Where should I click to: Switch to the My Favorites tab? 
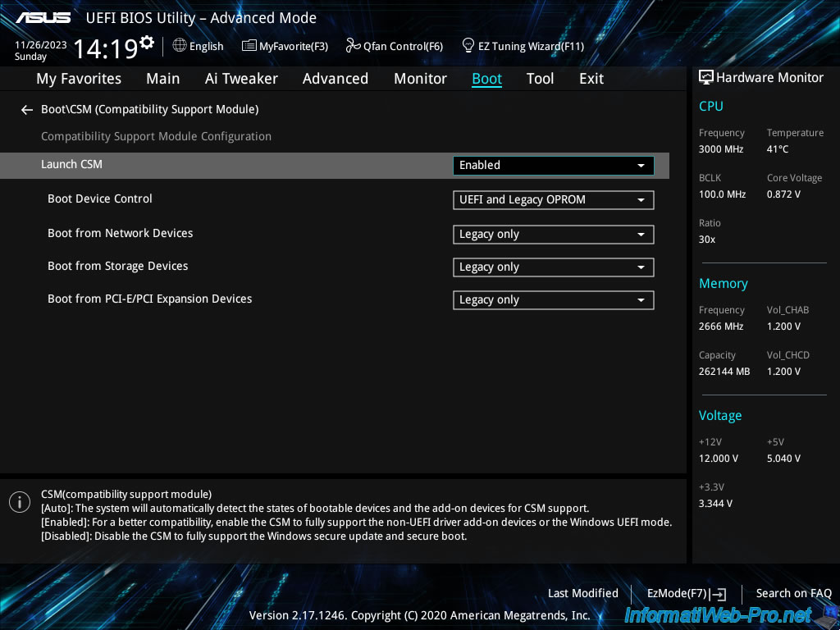coord(79,79)
